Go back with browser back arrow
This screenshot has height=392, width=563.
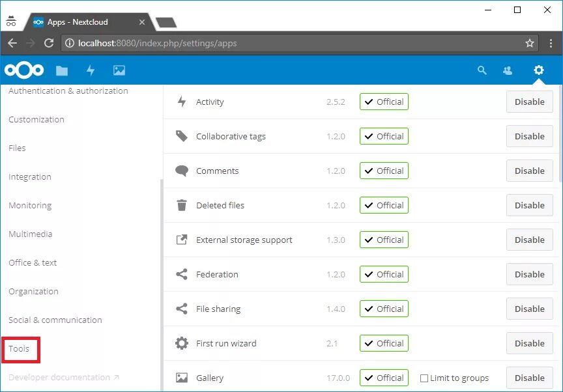point(12,44)
